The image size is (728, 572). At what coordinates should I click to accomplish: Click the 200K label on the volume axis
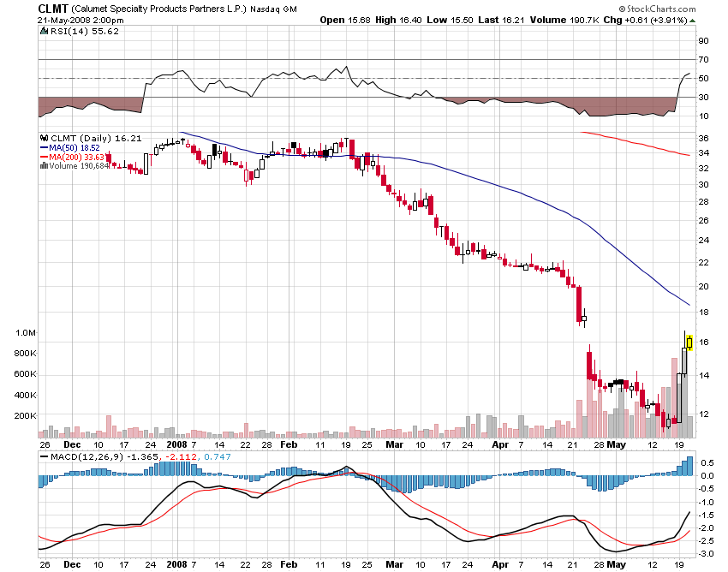25,415
